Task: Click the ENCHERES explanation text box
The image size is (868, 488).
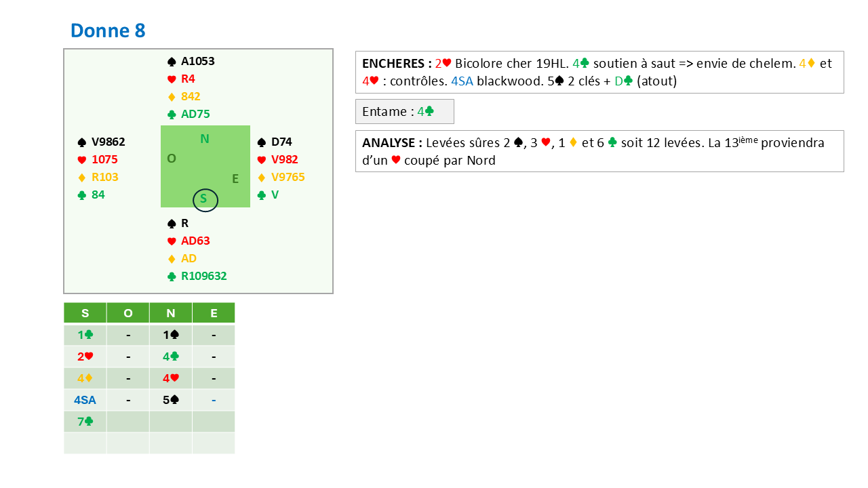Action: tap(599, 72)
